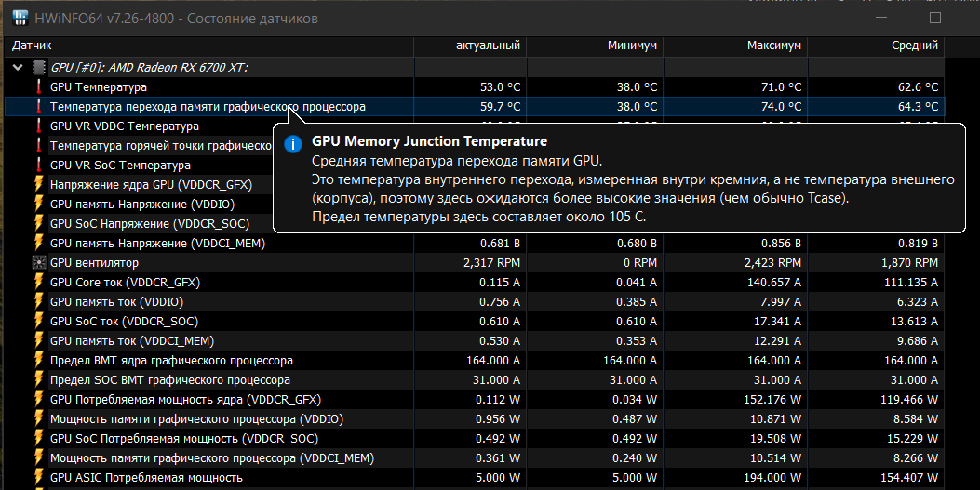Viewport: 980px width, 490px height.
Task: Click the GPU chip icon beside AMD Radeon RX 6700 XT
Action: [x=39, y=68]
